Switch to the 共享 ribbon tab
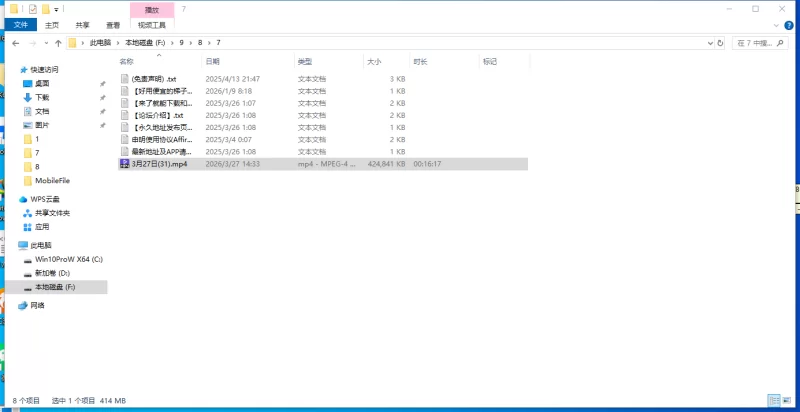This screenshot has width=800, height=412. pos(83,24)
